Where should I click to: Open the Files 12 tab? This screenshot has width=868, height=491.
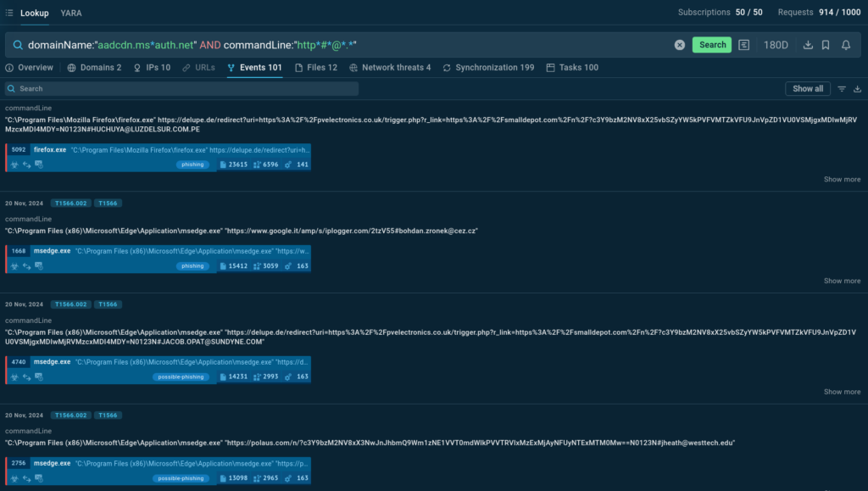[x=316, y=68]
